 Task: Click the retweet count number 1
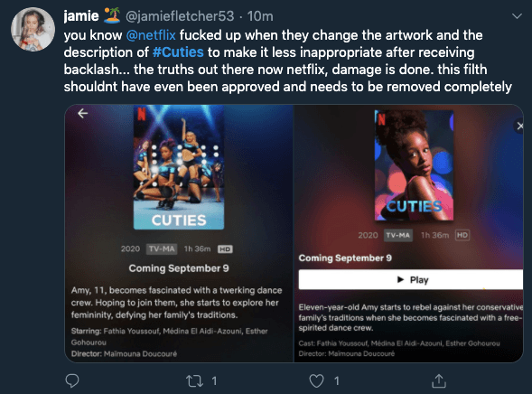point(214,380)
